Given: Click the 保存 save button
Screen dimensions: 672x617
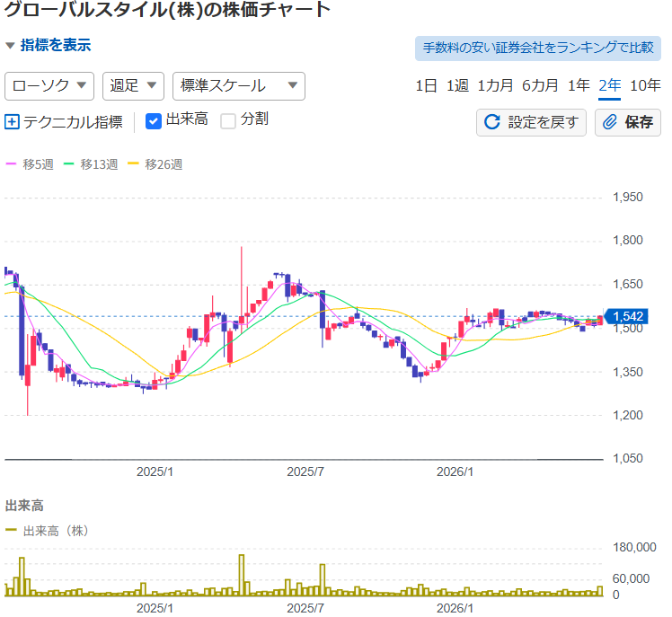Looking at the screenshot, I should 627,122.
